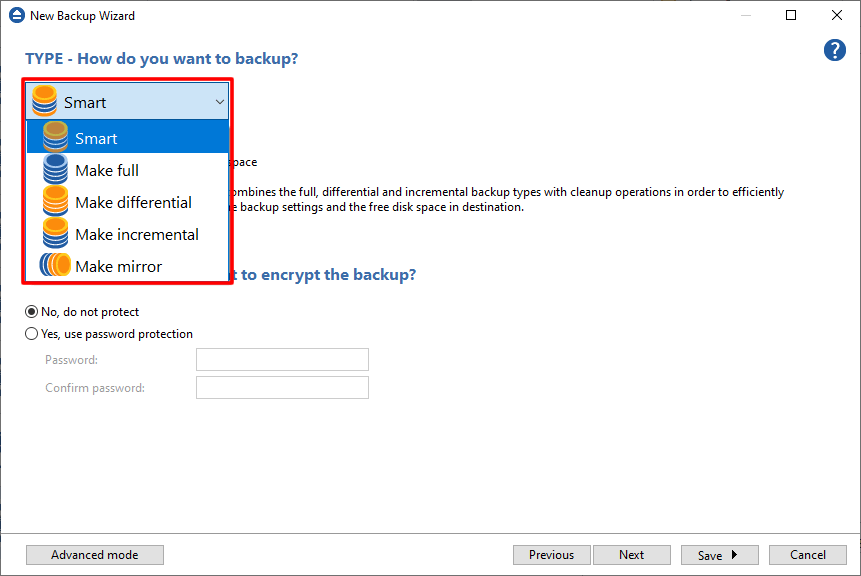Click the Make mirror disk icon
861x576 pixels.
(x=56, y=266)
